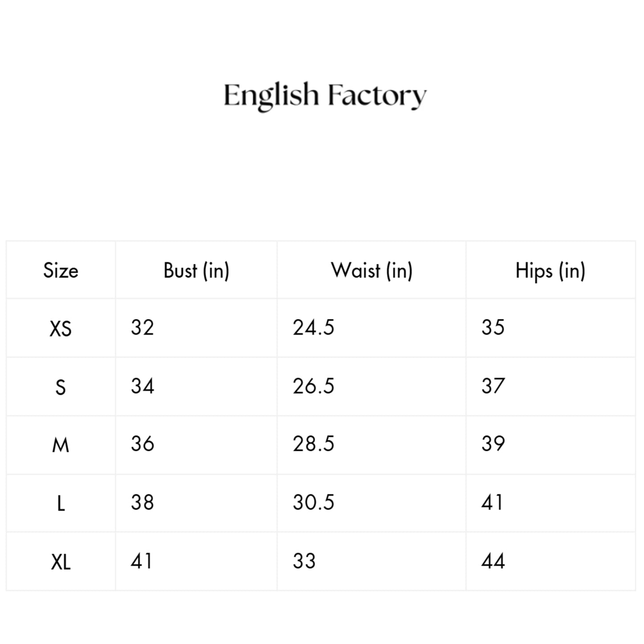
Task: Select the S hips value 37
Action: [493, 386]
